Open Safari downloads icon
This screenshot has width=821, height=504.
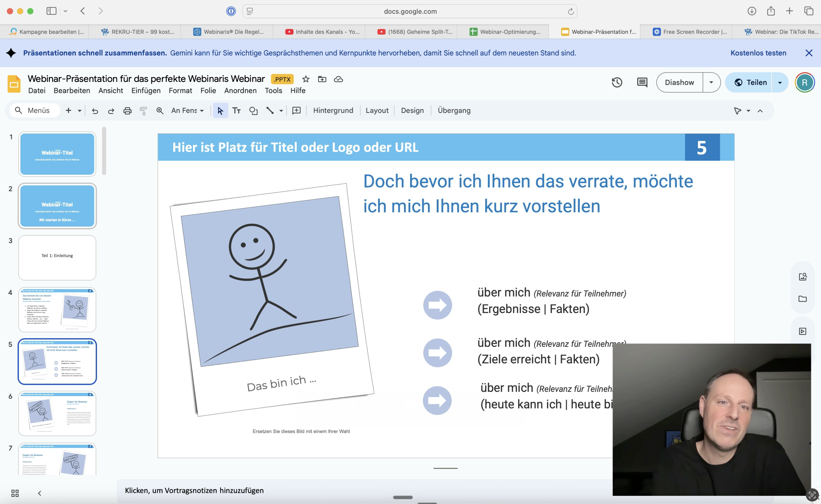click(x=752, y=11)
